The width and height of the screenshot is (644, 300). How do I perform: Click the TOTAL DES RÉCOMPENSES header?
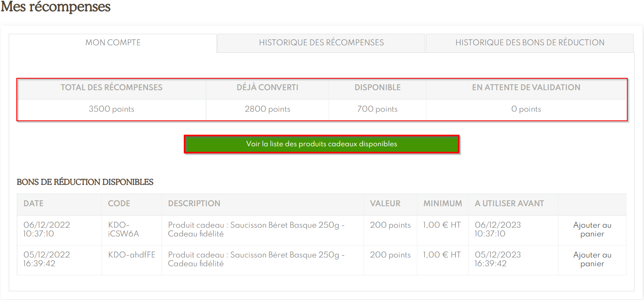[111, 87]
